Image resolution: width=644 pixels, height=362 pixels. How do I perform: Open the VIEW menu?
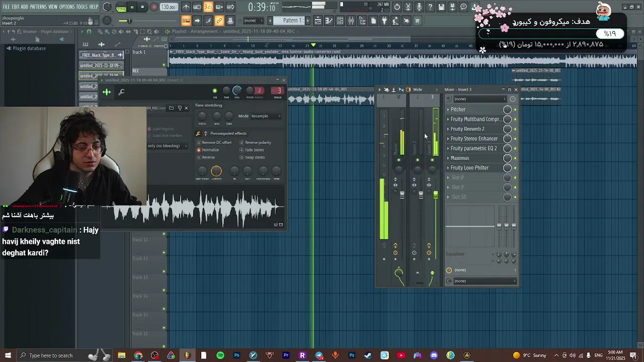point(53,7)
